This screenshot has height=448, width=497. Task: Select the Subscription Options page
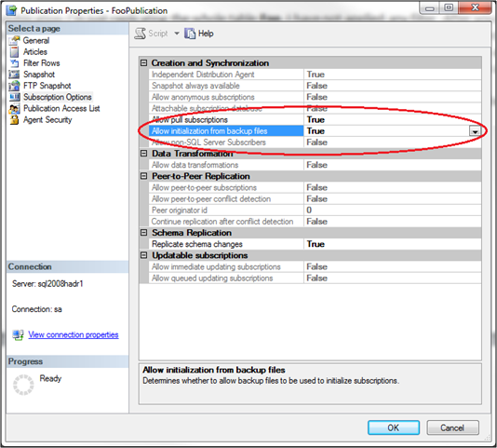pyautogui.click(x=58, y=97)
